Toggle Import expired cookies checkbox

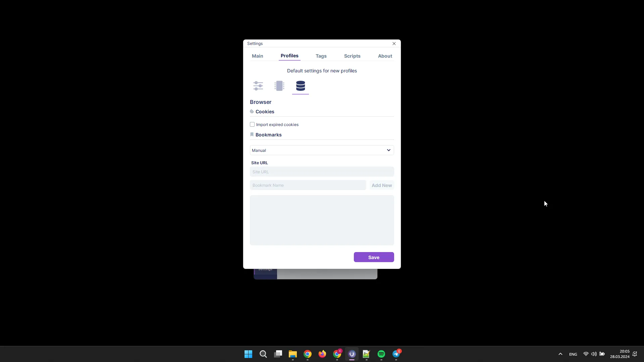252,124
